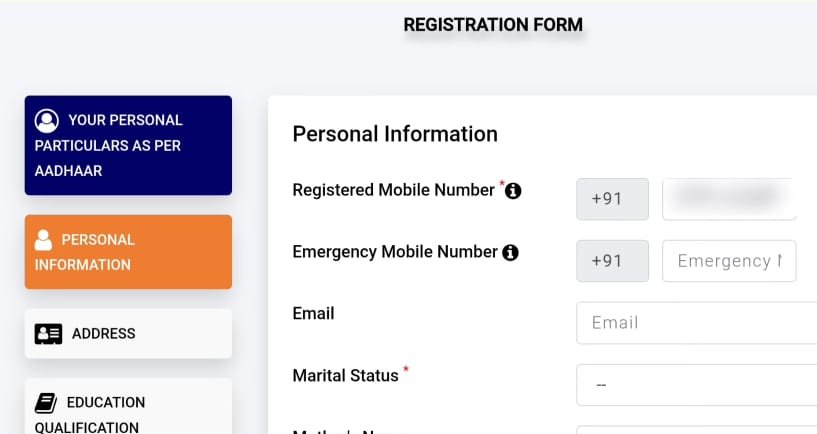Switch to the Address section tab
The image size is (817, 434).
128,334
